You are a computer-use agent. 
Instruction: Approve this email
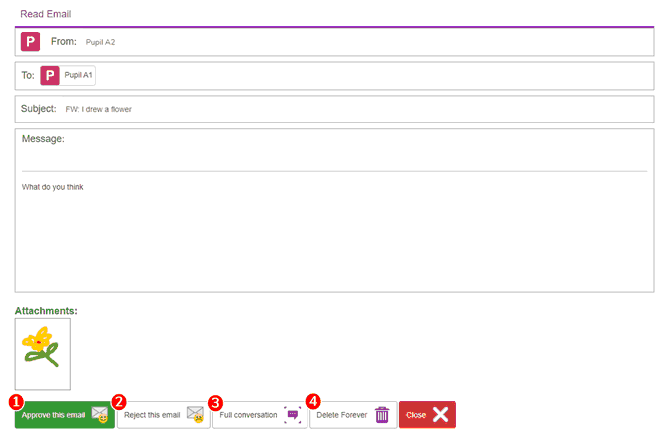(55, 415)
